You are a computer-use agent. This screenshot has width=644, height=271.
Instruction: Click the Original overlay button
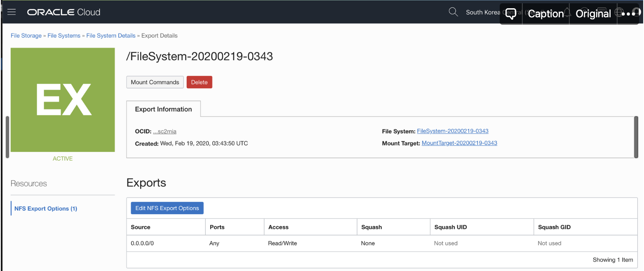pos(593,14)
